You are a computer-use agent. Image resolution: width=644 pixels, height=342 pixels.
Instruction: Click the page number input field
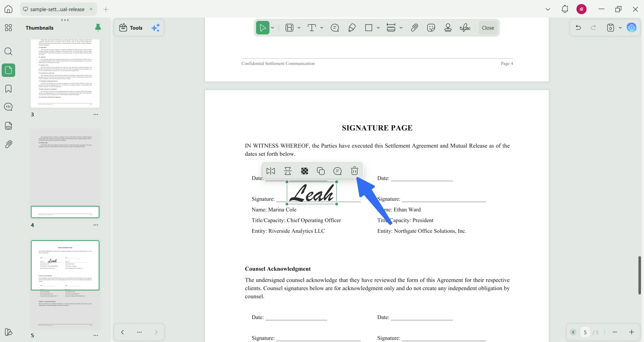click(x=585, y=332)
